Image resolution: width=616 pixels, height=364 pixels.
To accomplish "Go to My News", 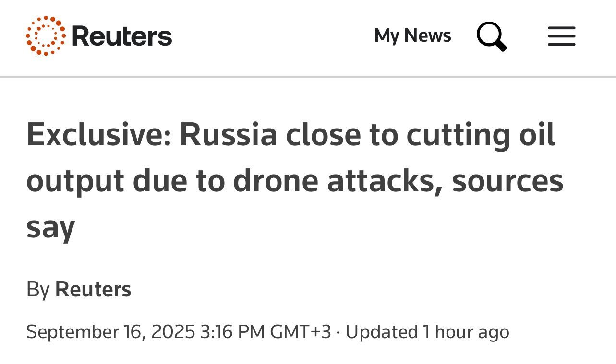I will tap(412, 36).
